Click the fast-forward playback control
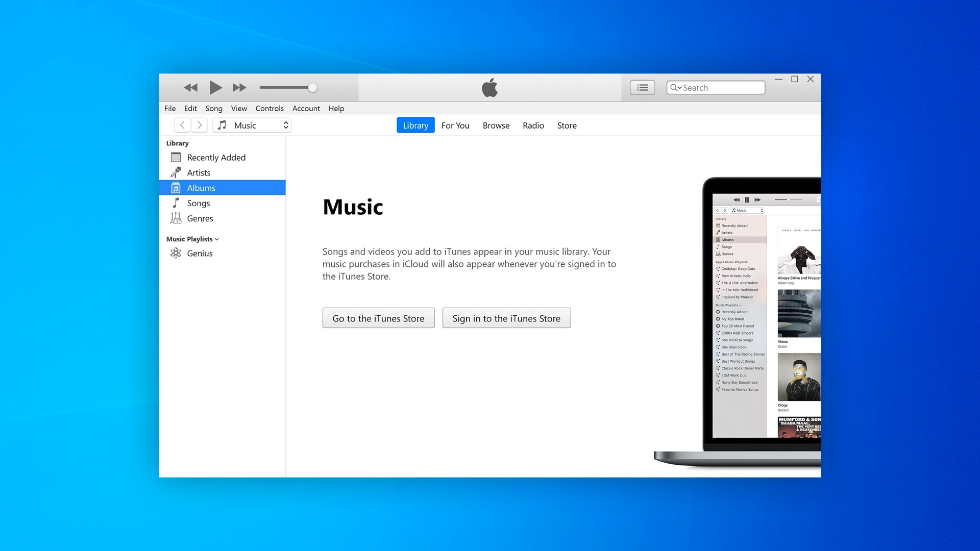This screenshot has height=551, width=980. point(239,87)
